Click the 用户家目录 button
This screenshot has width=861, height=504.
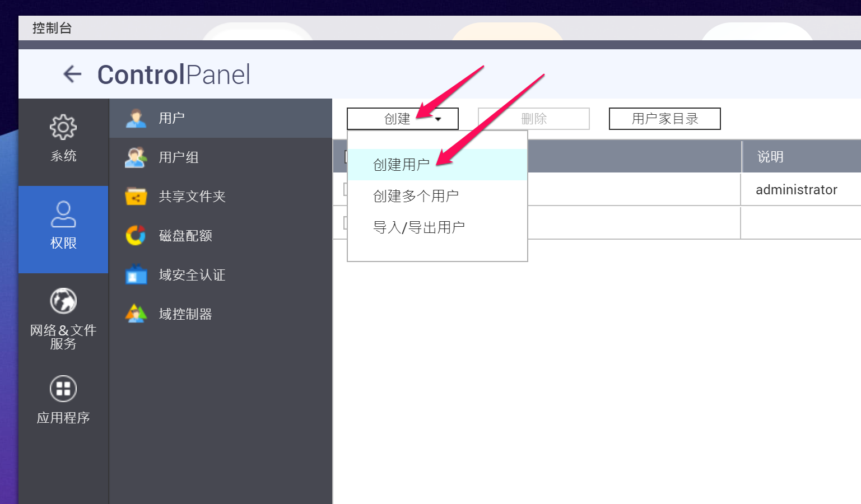(x=665, y=119)
